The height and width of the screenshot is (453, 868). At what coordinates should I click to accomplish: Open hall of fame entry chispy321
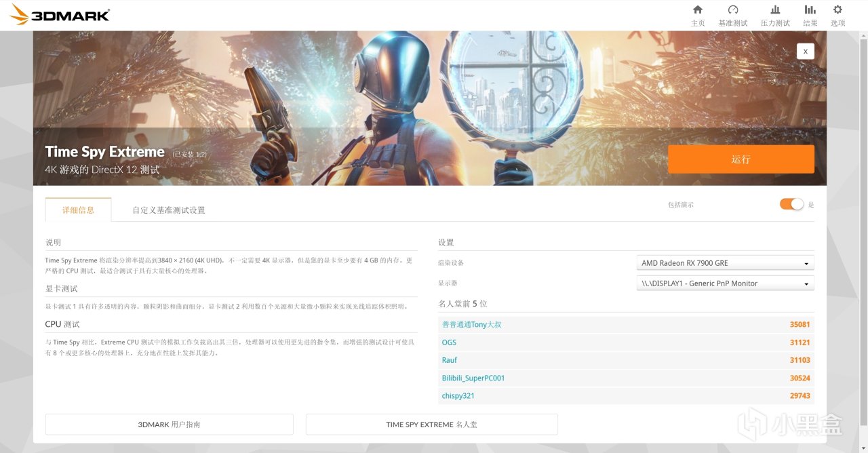coord(458,395)
